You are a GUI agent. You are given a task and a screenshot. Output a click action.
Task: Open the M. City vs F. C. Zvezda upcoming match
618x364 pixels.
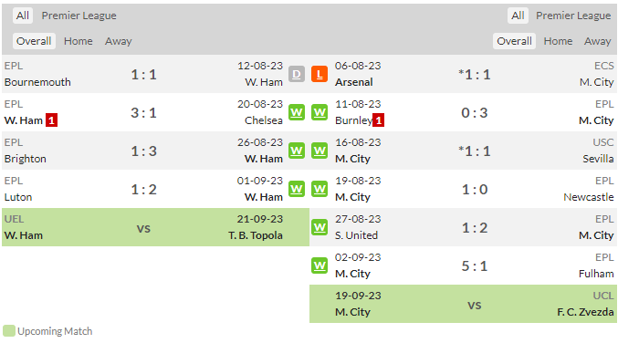pyautogui.click(x=463, y=304)
